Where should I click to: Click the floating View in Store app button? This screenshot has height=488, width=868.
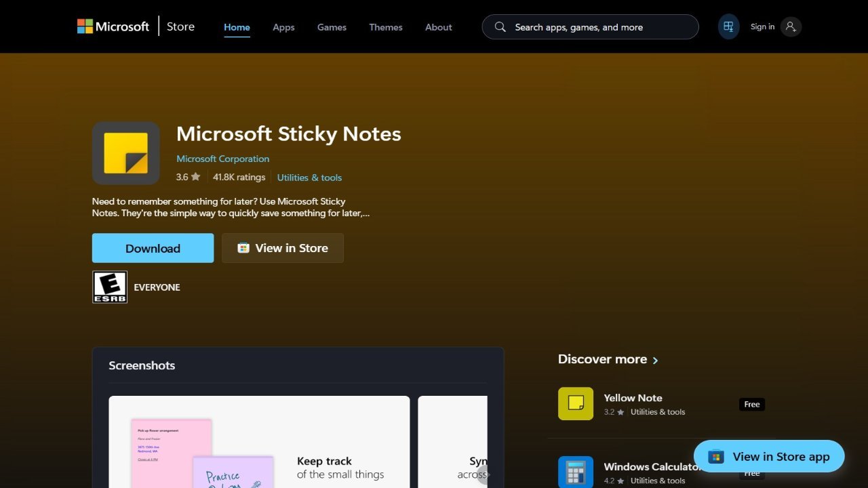click(769, 457)
